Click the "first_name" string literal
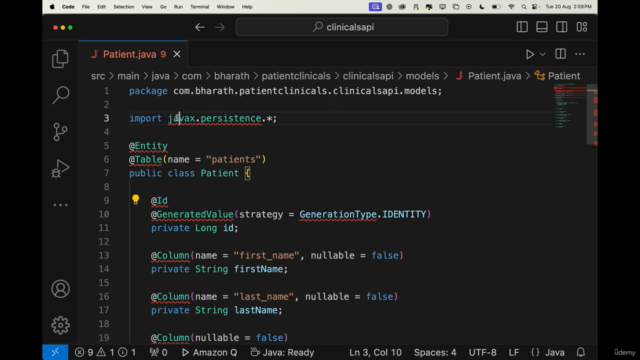 coord(267,256)
